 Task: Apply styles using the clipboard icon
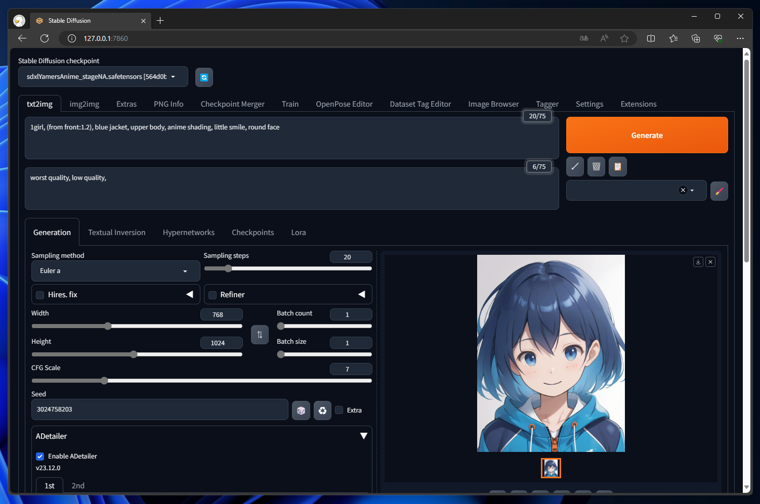tap(618, 167)
